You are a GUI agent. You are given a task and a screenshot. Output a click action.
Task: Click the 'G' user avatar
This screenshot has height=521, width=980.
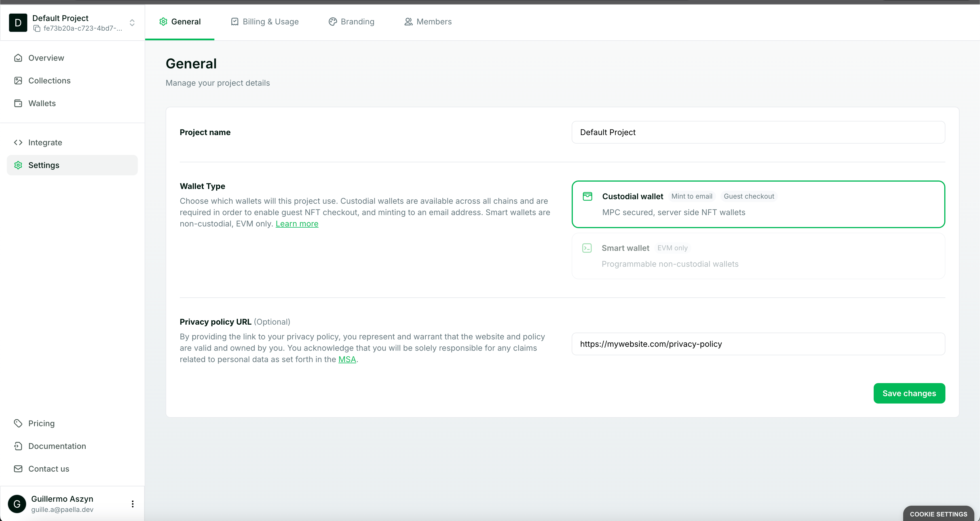click(x=17, y=504)
